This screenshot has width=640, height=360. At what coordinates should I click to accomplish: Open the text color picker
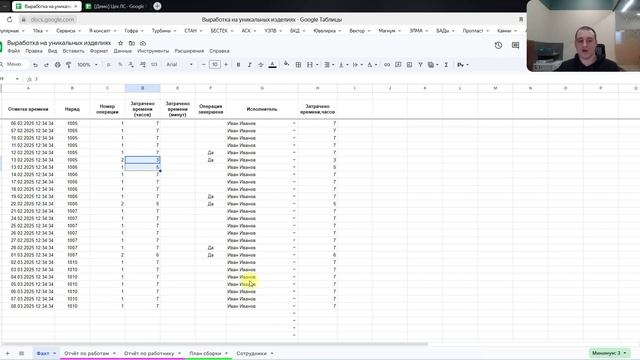[273, 65]
